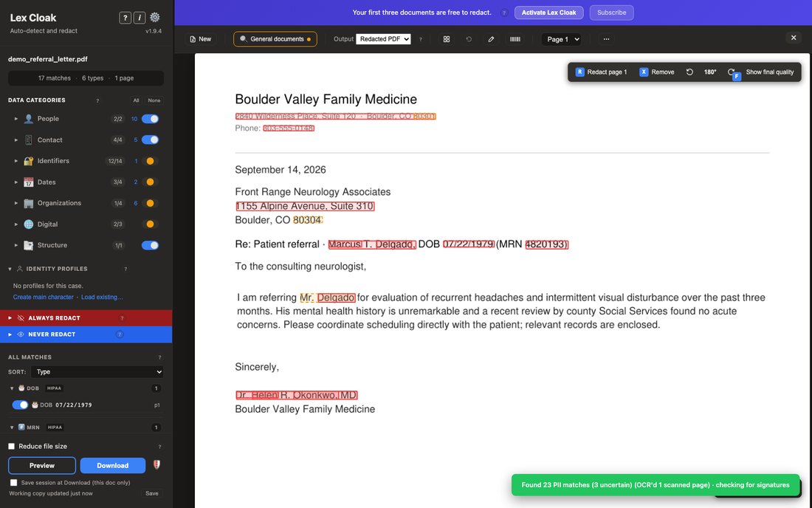Expand the Identifiers category row
The image size is (812, 508).
[16, 161]
